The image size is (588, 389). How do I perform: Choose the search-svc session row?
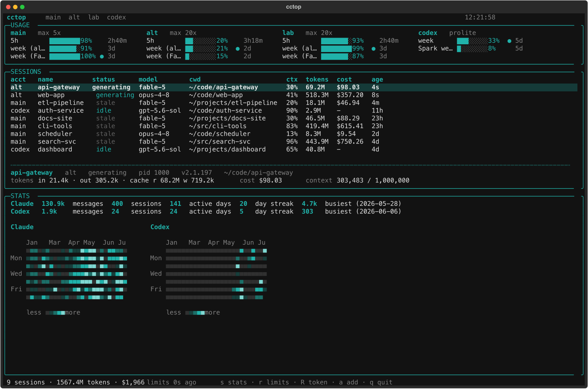point(294,142)
